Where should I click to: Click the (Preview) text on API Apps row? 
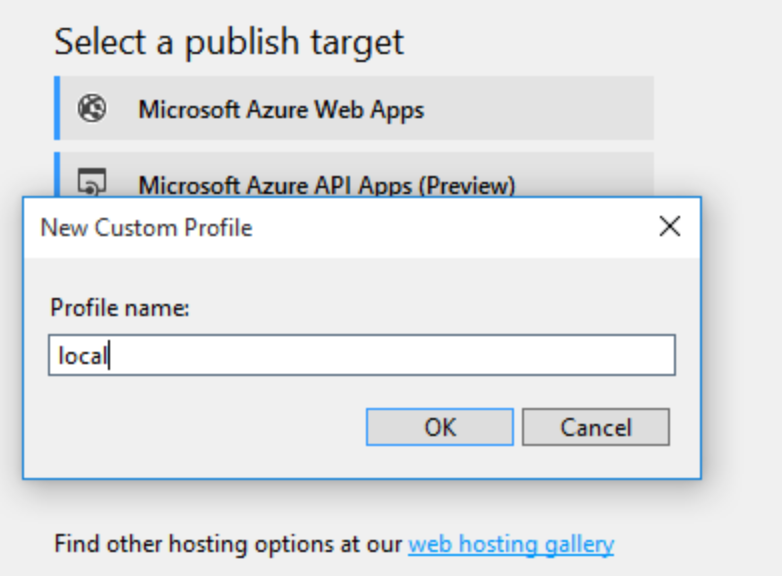pos(467,186)
